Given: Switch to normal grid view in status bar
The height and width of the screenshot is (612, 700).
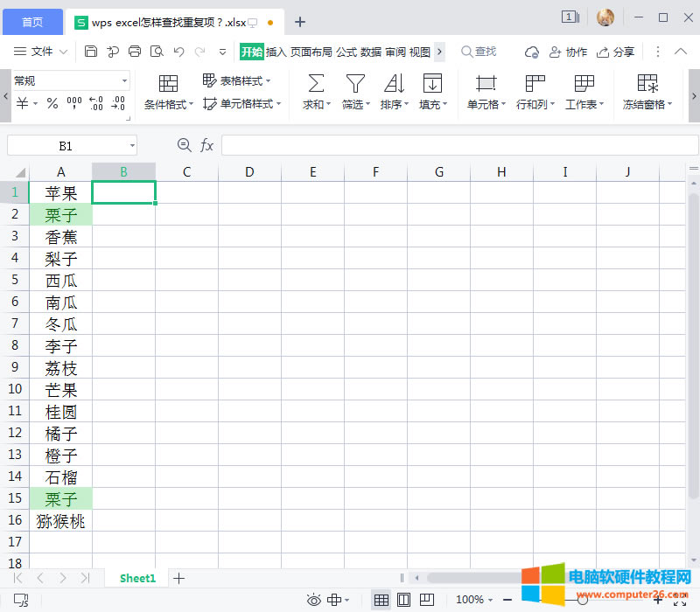Looking at the screenshot, I should pyautogui.click(x=381, y=600).
